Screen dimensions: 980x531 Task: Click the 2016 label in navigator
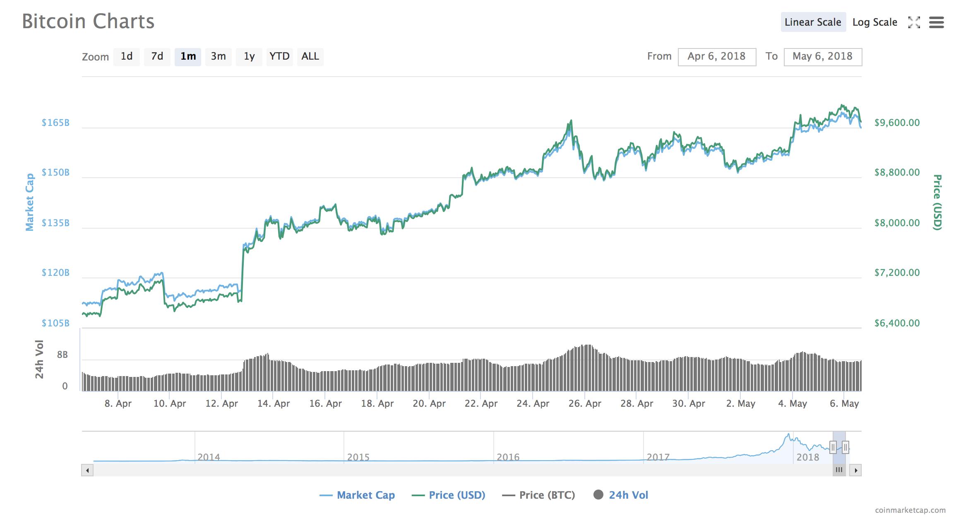(x=508, y=457)
